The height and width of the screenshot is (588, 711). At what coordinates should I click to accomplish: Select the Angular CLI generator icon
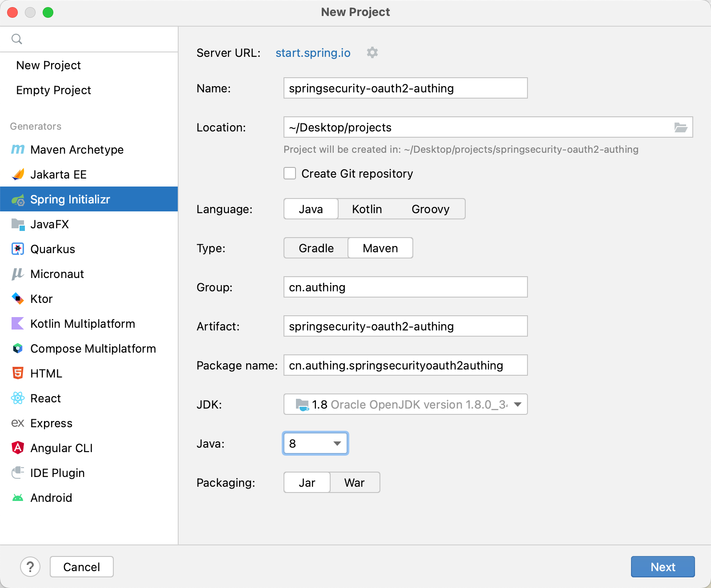point(17,448)
